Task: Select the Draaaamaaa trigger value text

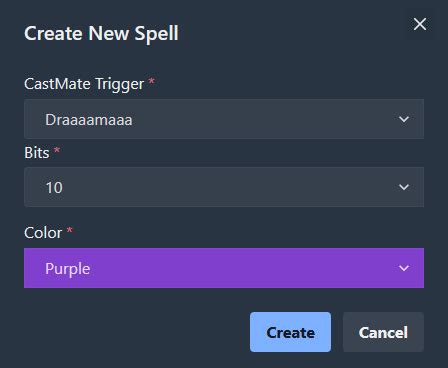Action: tap(89, 120)
